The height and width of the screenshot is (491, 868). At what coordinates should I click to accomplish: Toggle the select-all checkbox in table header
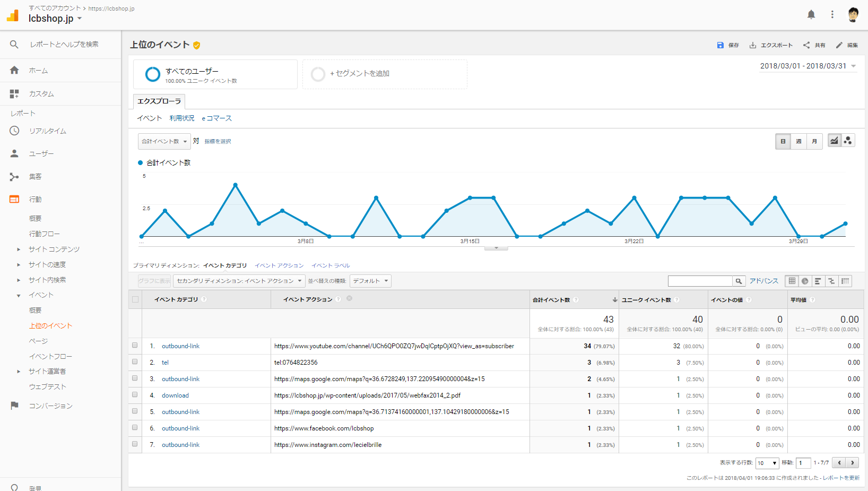point(135,299)
